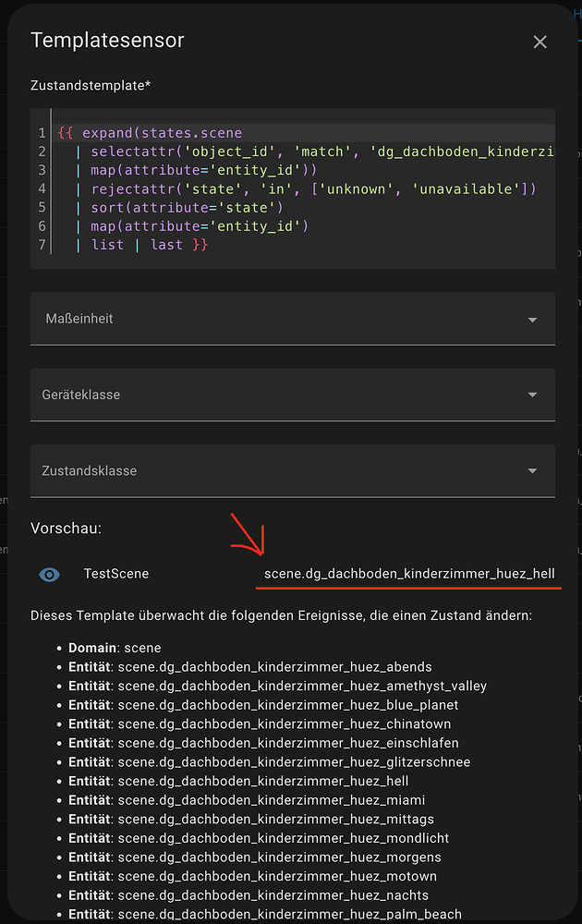
Task: Click inside the Zustandstemplate code editor
Action: pos(277,185)
